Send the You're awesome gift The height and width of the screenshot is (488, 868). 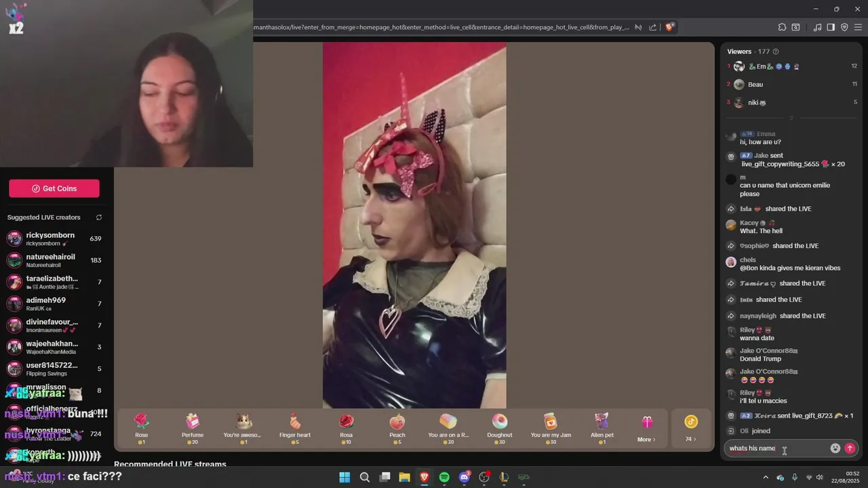click(243, 428)
